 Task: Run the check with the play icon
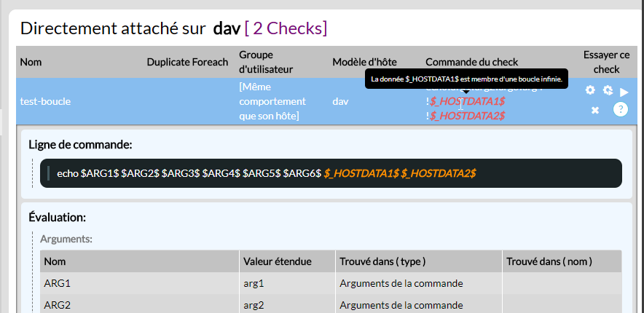tap(624, 92)
